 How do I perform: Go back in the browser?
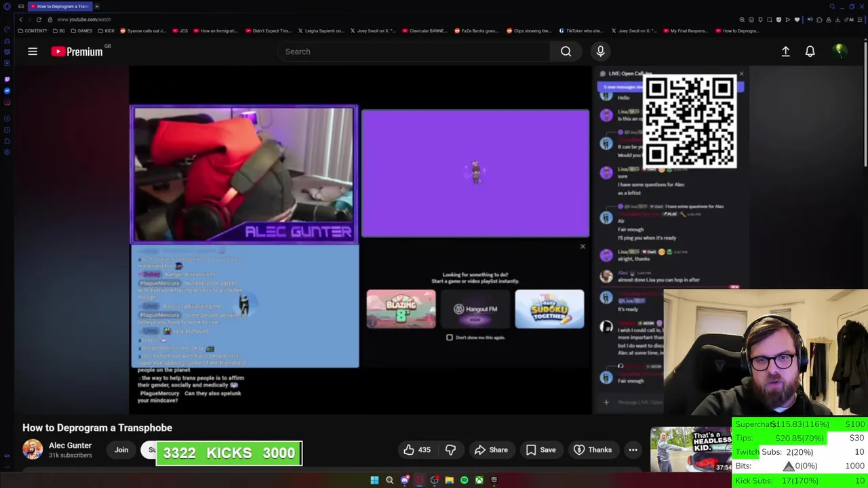coord(20,20)
